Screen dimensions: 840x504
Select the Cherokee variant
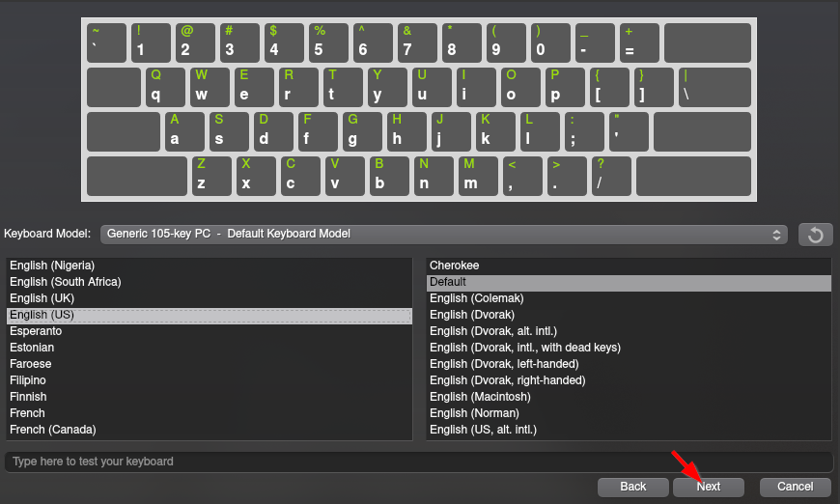[629, 266]
